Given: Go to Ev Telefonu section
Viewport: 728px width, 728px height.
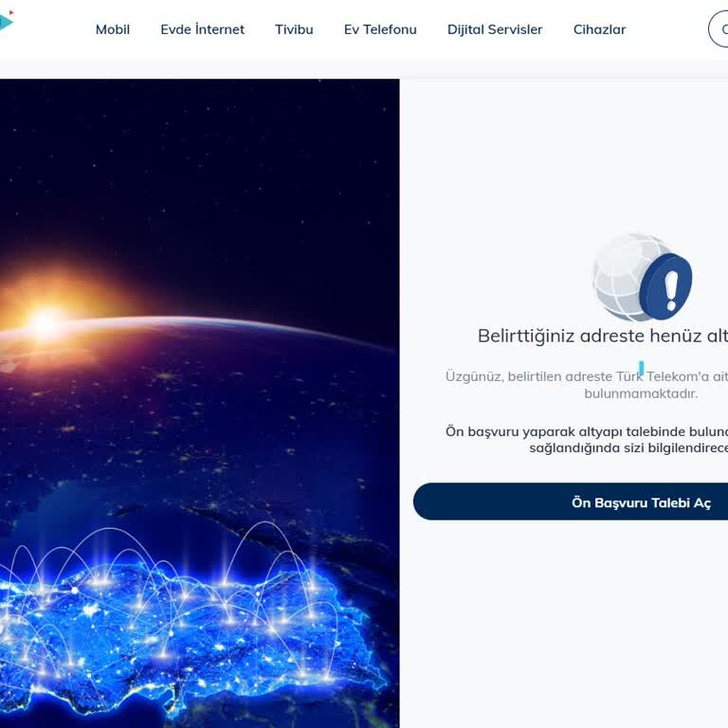Looking at the screenshot, I should 380,29.
